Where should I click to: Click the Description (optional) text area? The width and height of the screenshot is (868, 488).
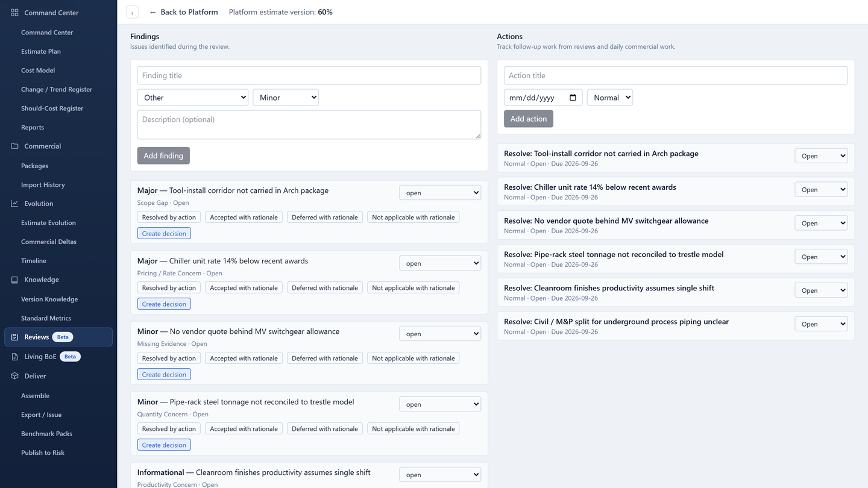[x=309, y=125]
